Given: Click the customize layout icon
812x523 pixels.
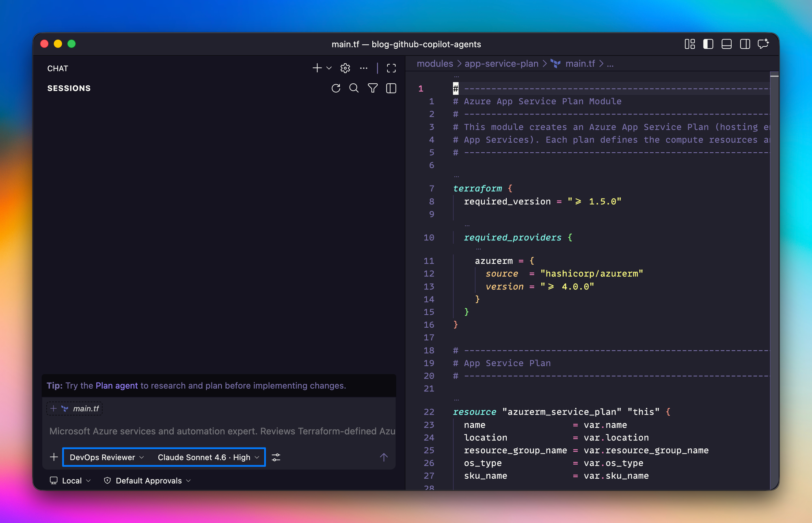Looking at the screenshot, I should (x=690, y=44).
